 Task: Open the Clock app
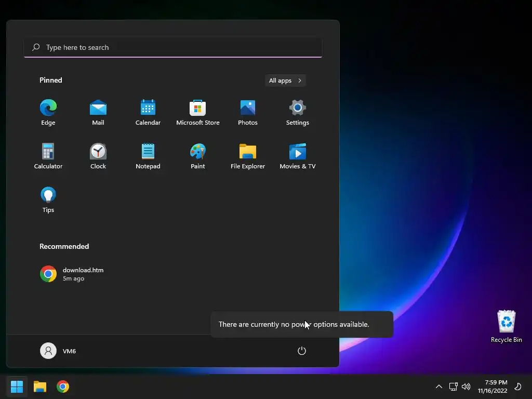(98, 156)
